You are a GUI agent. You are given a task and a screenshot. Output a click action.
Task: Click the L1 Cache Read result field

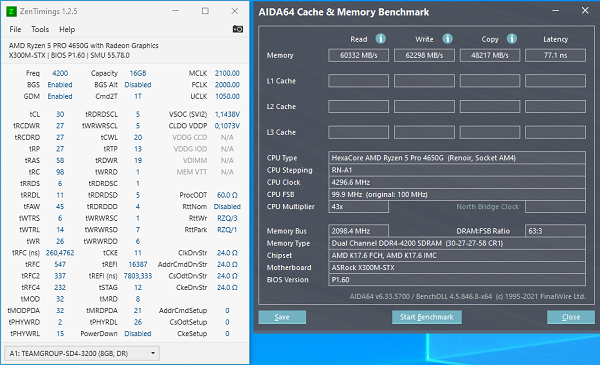click(359, 81)
